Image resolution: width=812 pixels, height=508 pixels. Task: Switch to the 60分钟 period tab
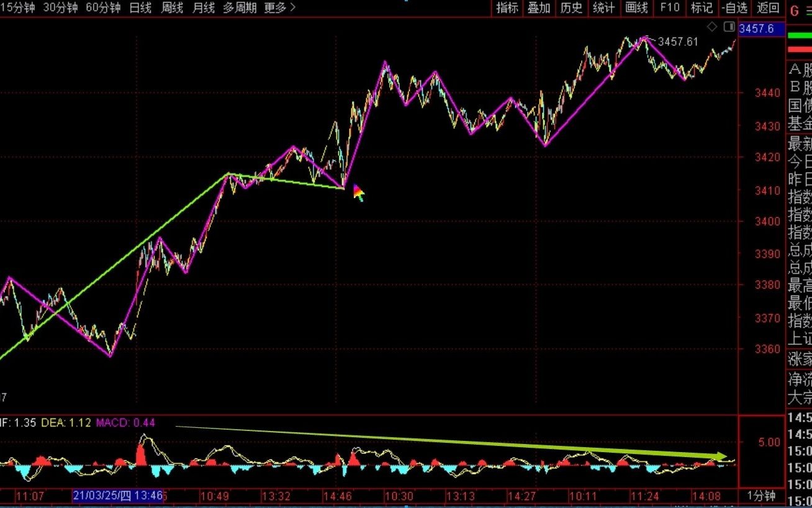[103, 8]
